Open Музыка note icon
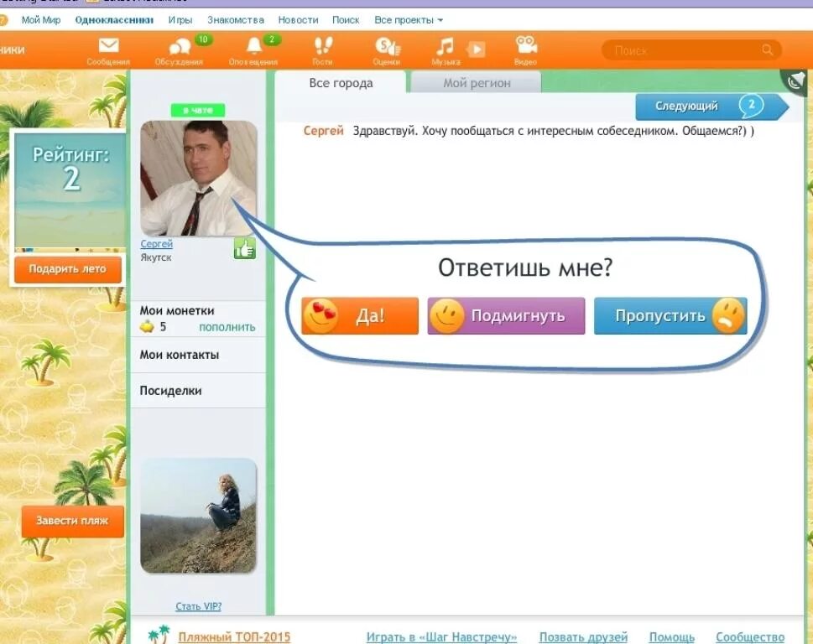 445,46
